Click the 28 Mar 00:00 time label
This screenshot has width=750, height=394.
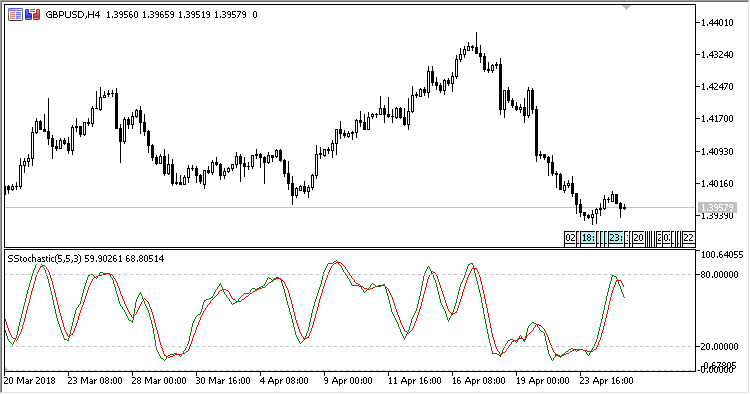(159, 381)
